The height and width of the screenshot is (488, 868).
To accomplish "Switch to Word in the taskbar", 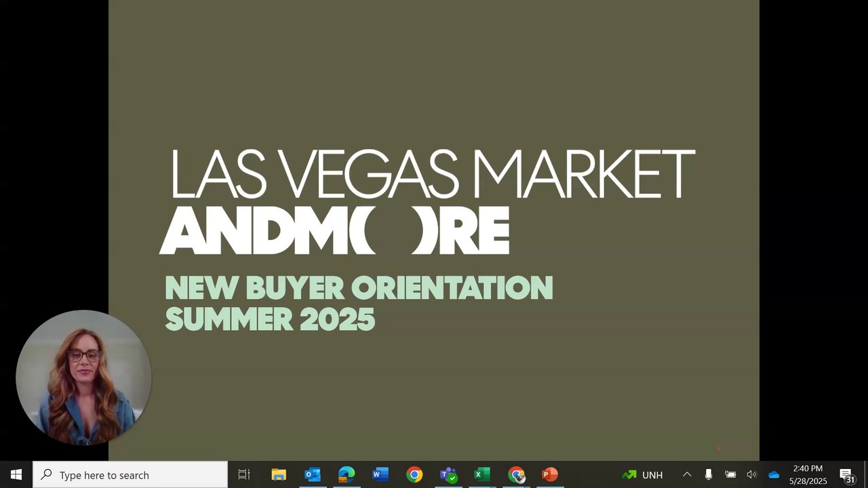I will (380, 474).
